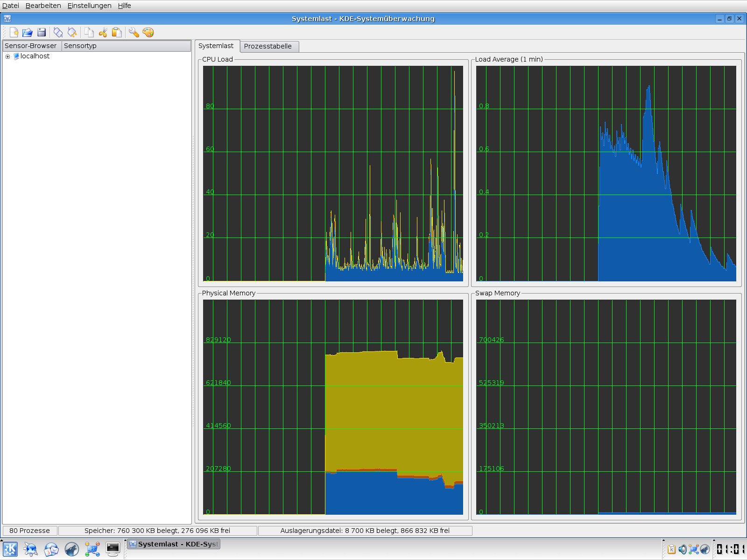Open worksheet settings via wrench icon
747x560 pixels.
134,32
